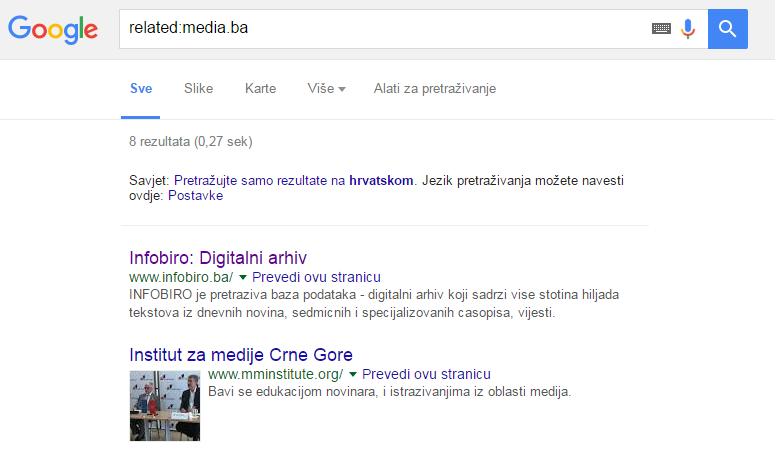Click Pretražujte samo rezultate na hrvatskom link
The image size is (775, 463).
(294, 180)
